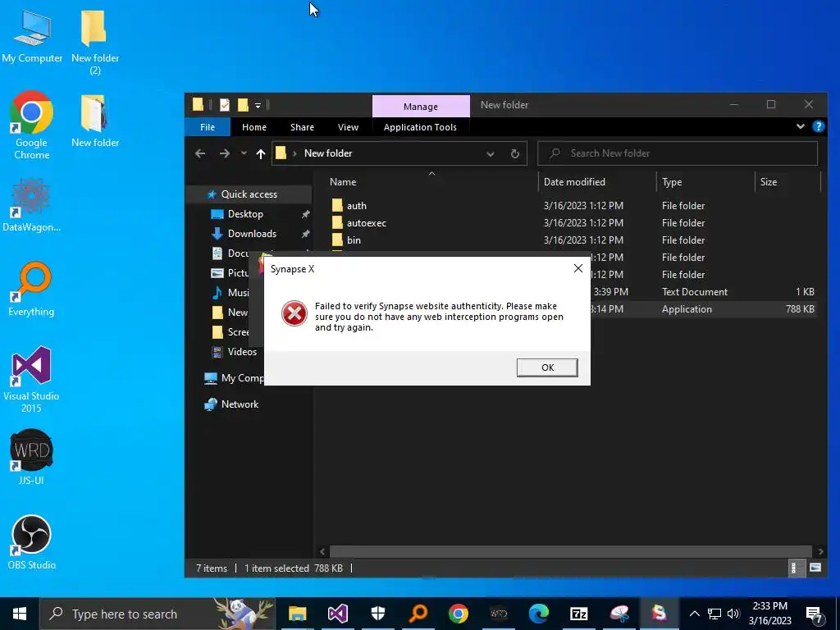840x630 pixels.
Task: Select the desktop icon labeled New folder
Action: 95,121
